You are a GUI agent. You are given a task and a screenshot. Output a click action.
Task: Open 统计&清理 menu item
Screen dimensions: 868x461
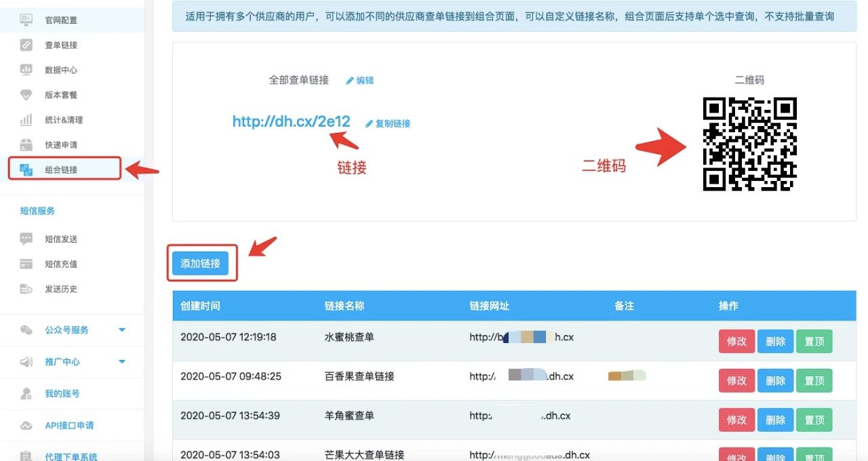pyautogui.click(x=64, y=120)
